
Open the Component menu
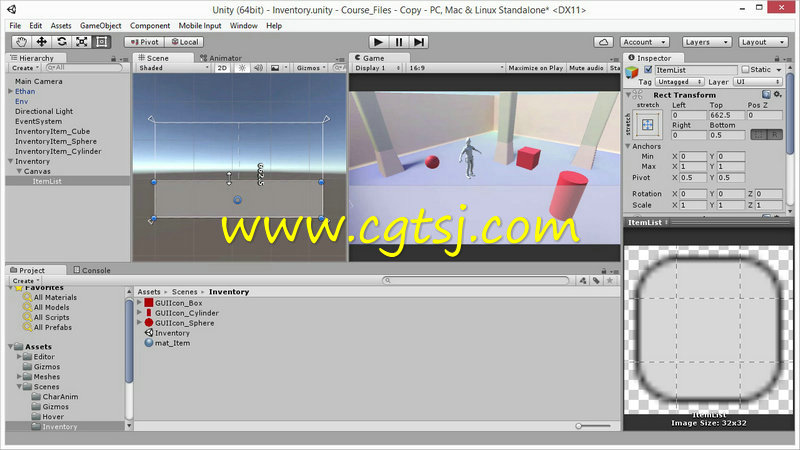[x=150, y=26]
